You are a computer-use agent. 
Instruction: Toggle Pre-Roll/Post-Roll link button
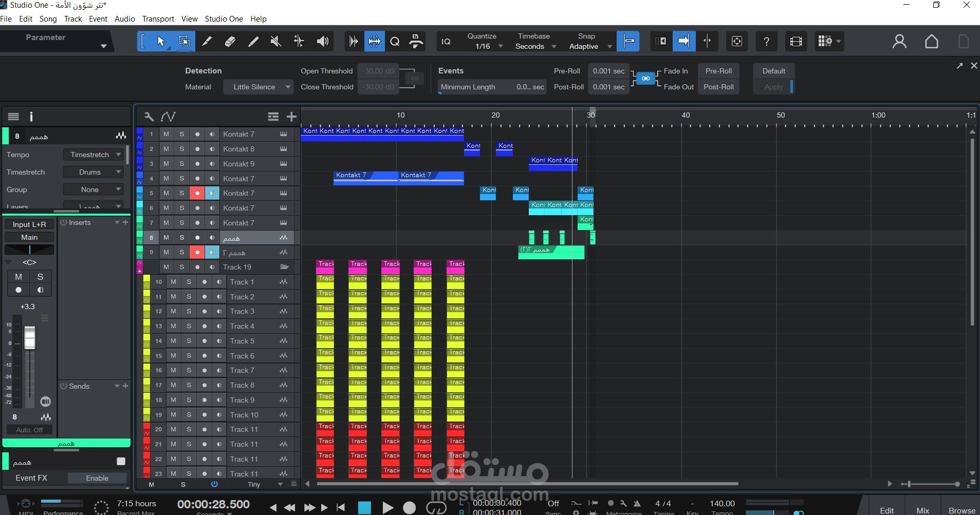645,79
